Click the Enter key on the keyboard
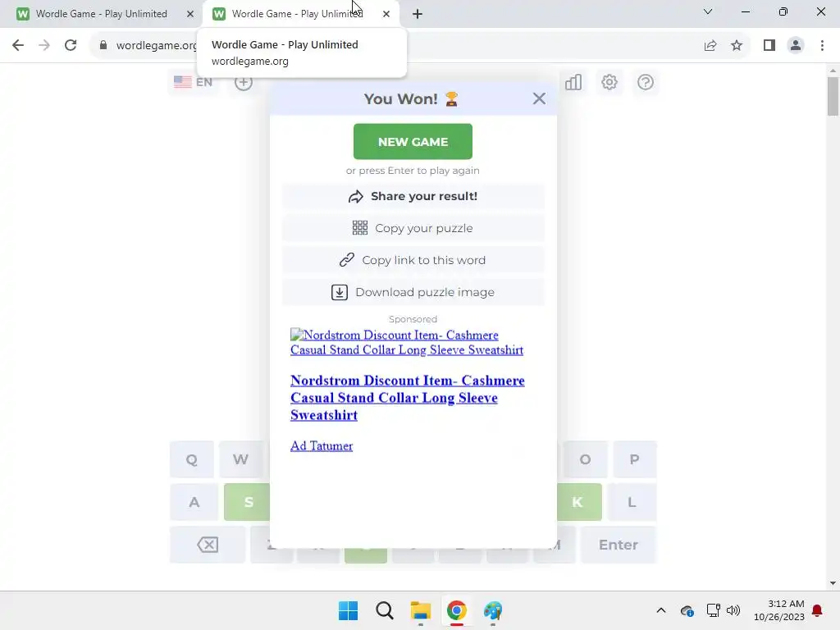Viewport: 840px width, 630px height. pyautogui.click(x=619, y=545)
